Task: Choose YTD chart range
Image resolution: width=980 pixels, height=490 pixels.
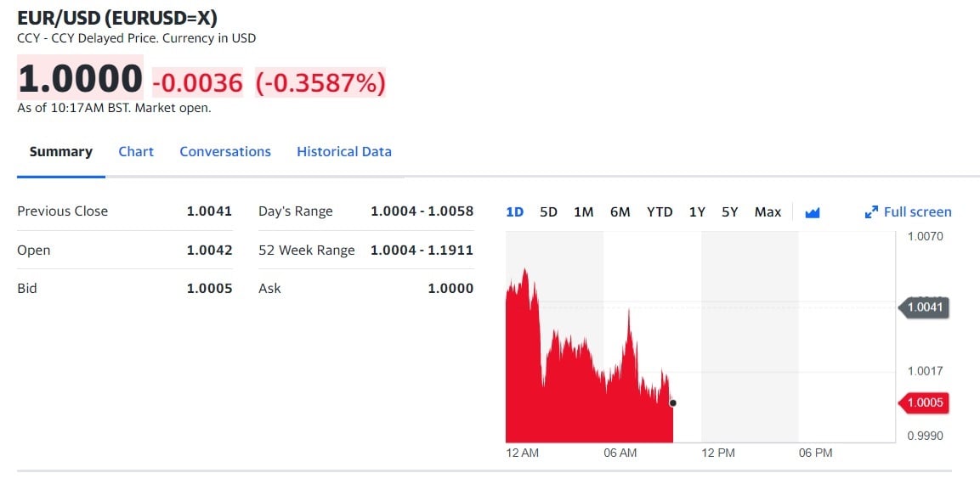Action: pyautogui.click(x=660, y=212)
